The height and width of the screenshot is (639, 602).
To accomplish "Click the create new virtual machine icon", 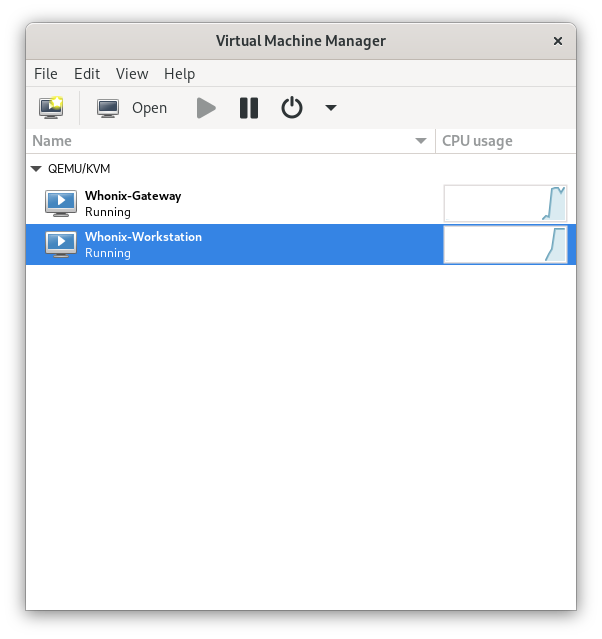I will pyautogui.click(x=51, y=108).
